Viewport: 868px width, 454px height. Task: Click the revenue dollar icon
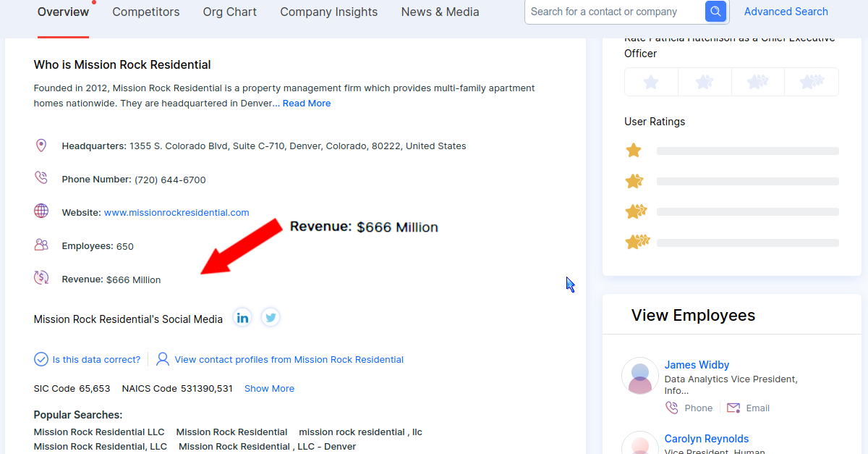[41, 278]
